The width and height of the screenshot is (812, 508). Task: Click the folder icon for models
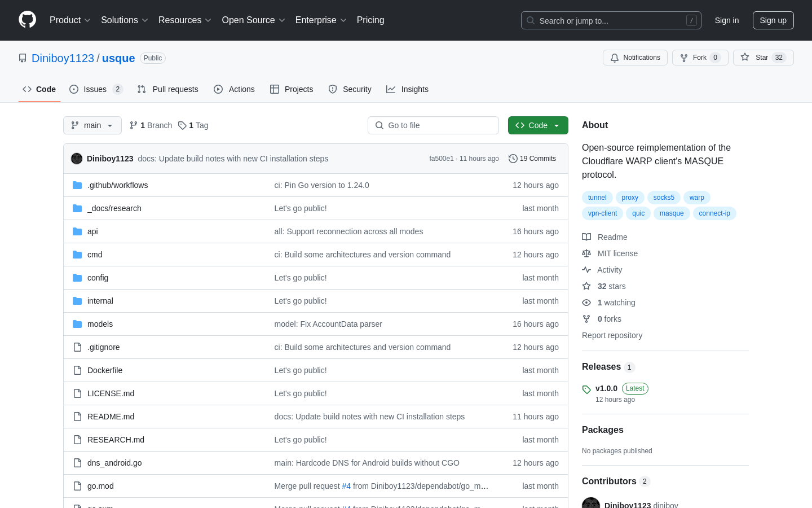click(77, 324)
